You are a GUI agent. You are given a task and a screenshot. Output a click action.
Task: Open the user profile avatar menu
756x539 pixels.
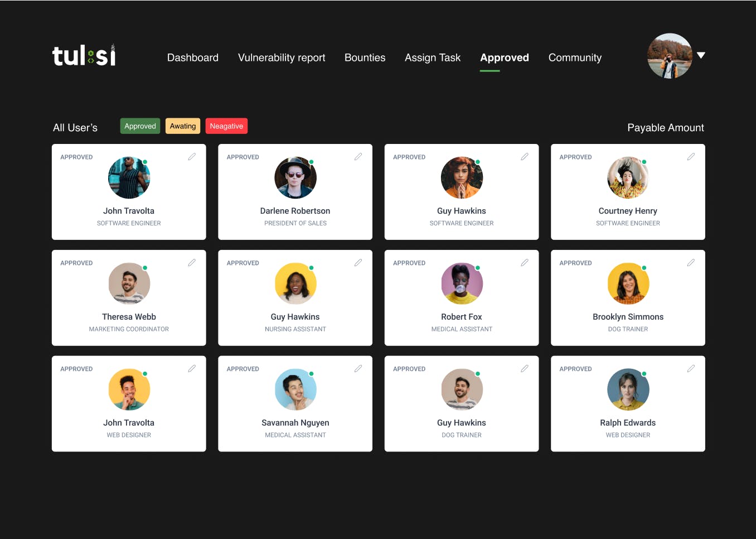click(x=670, y=56)
